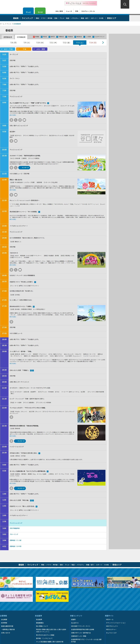The height and width of the screenshot is (644, 140).
Task: Open website icon for てっぺんとったるで!
Action: [11, 417]
